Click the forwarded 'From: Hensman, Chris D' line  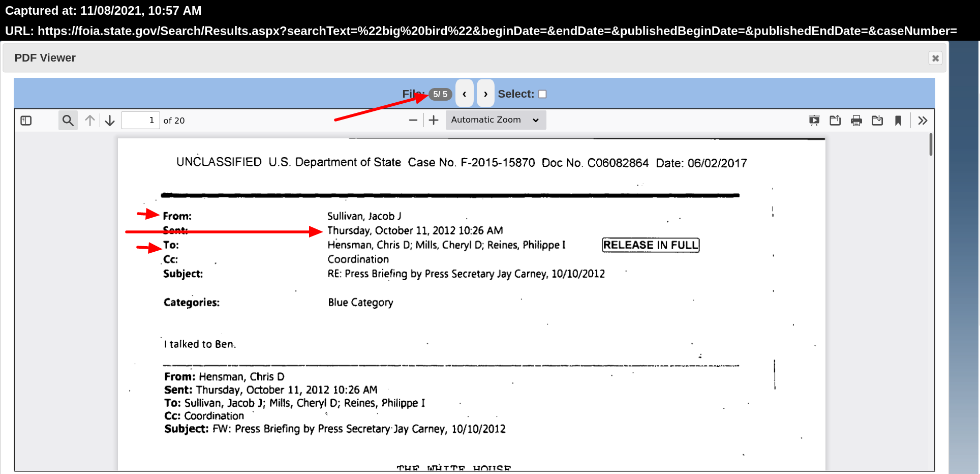point(224,377)
